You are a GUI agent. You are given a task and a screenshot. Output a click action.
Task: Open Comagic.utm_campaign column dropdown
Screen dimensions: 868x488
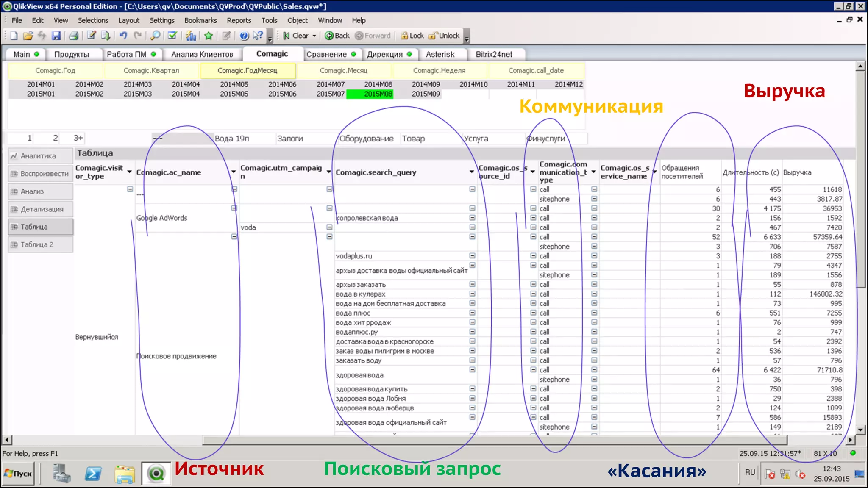(x=328, y=172)
